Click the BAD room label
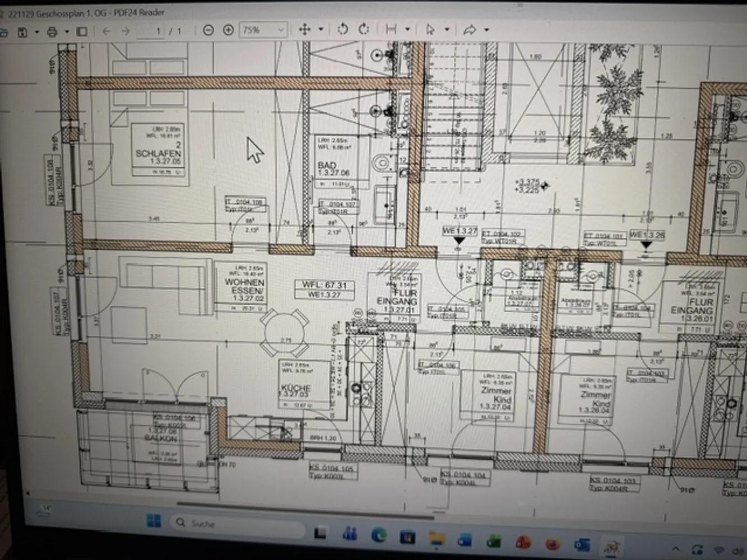747x560 pixels. (327, 166)
